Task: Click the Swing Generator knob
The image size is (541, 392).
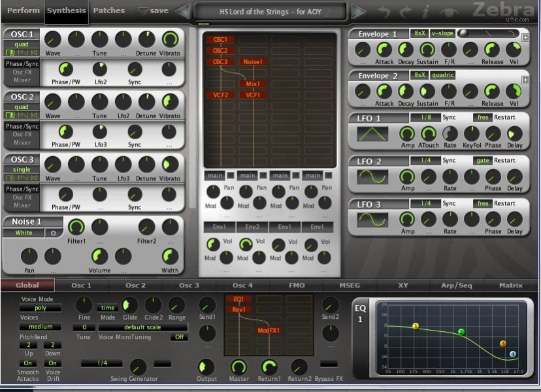Action: 138,367
